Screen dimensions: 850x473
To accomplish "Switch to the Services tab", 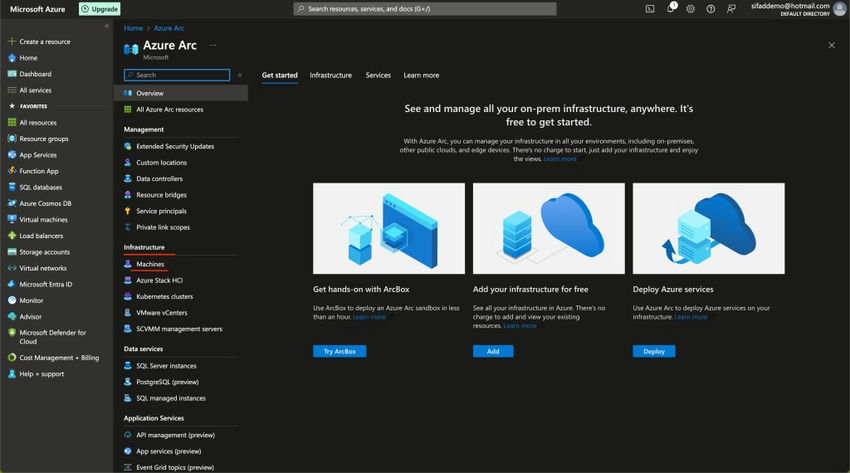I will click(x=378, y=75).
